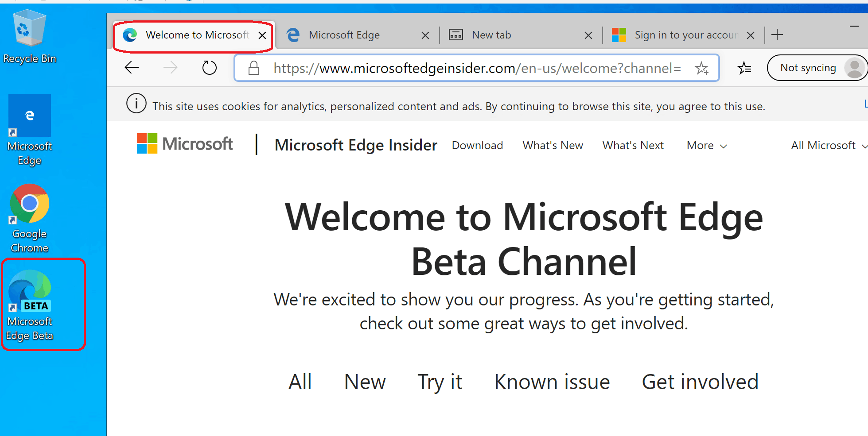Select the Google Chrome desktop shortcut
The image size is (868, 436).
30,219
